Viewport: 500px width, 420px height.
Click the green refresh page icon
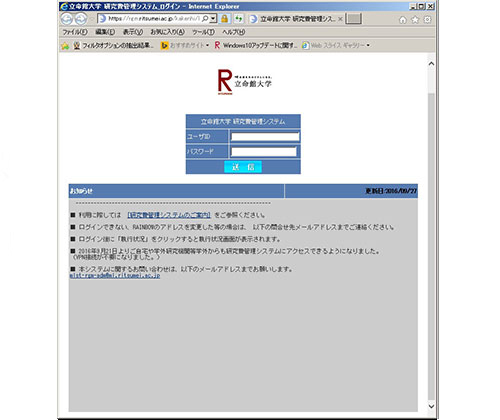[238, 19]
